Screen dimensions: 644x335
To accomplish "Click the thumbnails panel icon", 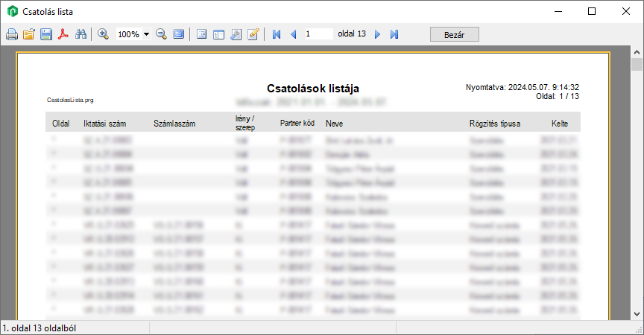I will click(x=218, y=34).
